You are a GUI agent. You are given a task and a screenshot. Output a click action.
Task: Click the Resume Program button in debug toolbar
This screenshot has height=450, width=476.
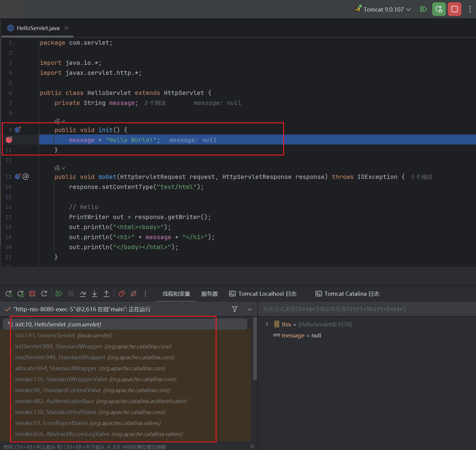click(59, 294)
